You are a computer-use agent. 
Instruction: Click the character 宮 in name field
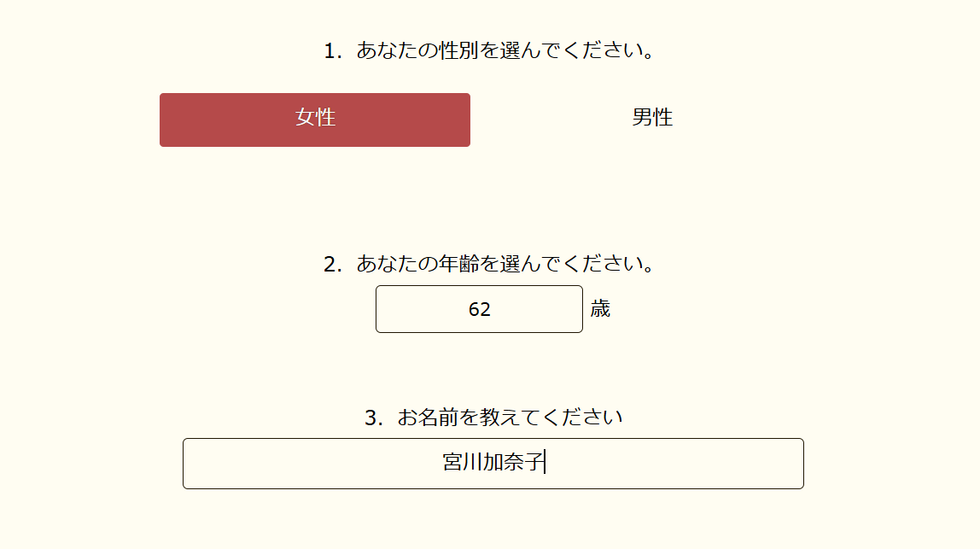pyautogui.click(x=452, y=463)
